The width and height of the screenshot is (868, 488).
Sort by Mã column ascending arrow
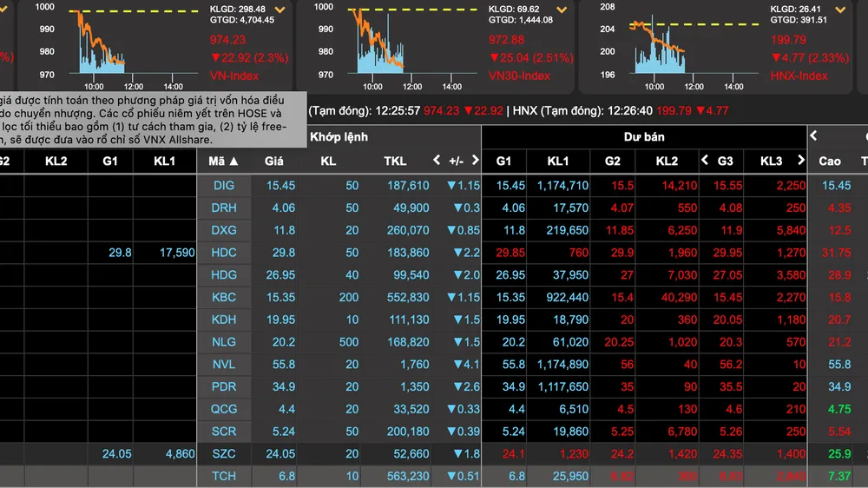tap(233, 162)
